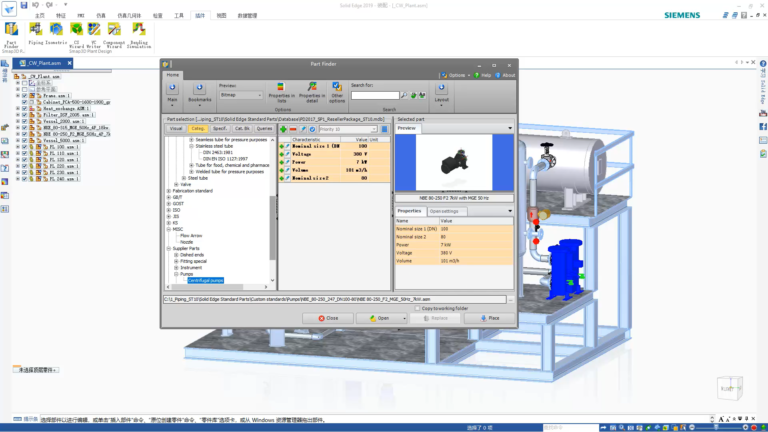Screen dimensions: 768x432
Task: Click the Close button in Part Finder
Action: click(x=328, y=318)
